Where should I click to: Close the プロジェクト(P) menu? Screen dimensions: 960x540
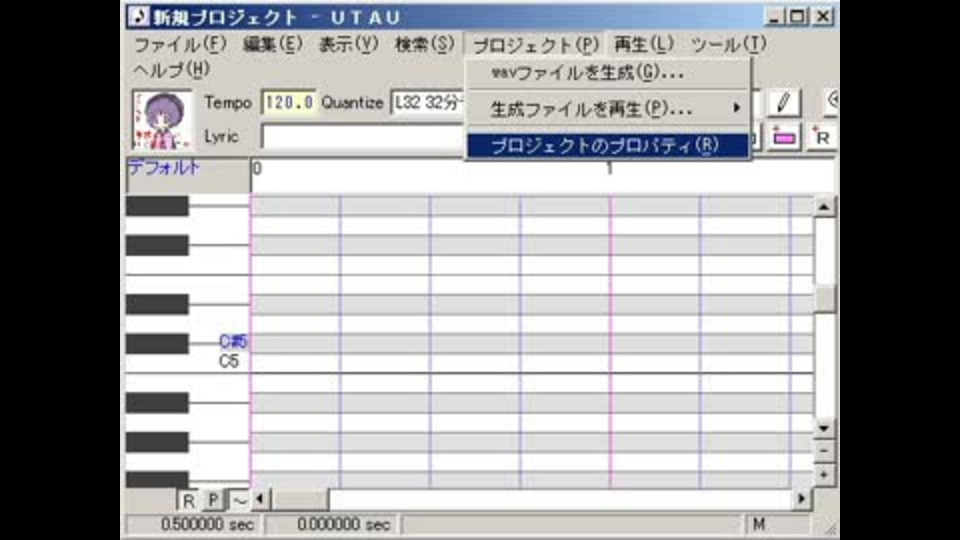click(535, 45)
